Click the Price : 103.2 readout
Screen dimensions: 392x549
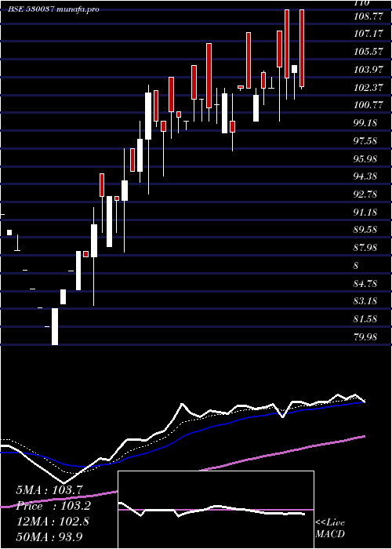[x=53, y=506]
